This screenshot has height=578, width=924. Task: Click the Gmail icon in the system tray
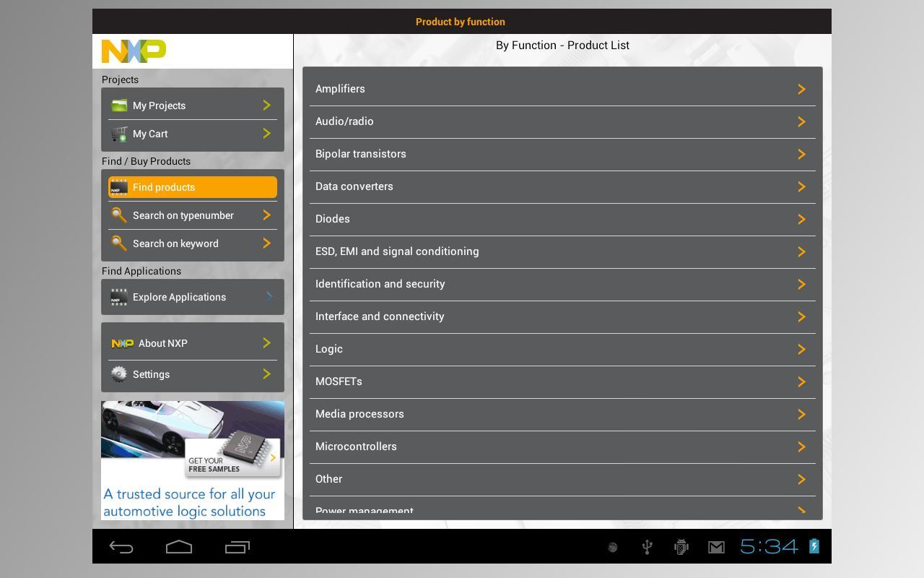716,547
